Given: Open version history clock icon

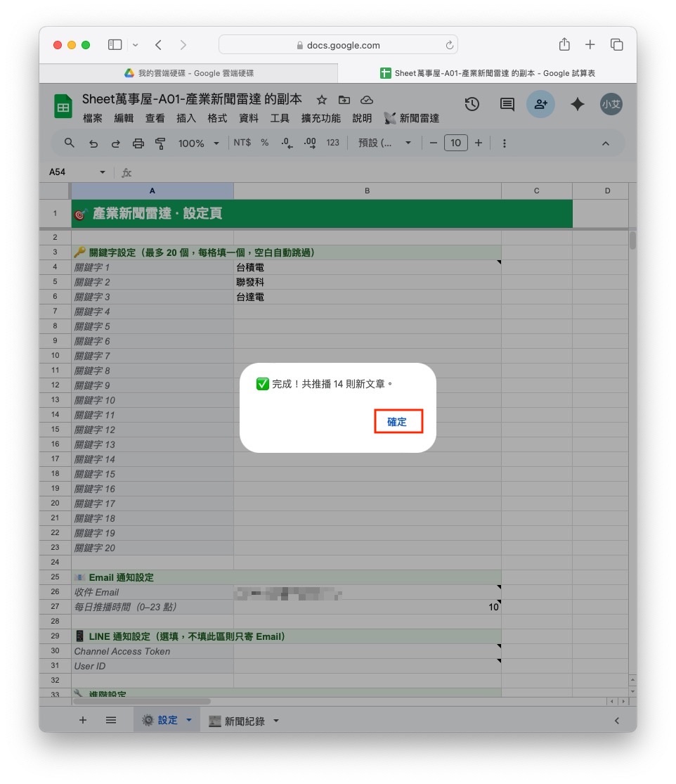Looking at the screenshot, I should point(472,104).
